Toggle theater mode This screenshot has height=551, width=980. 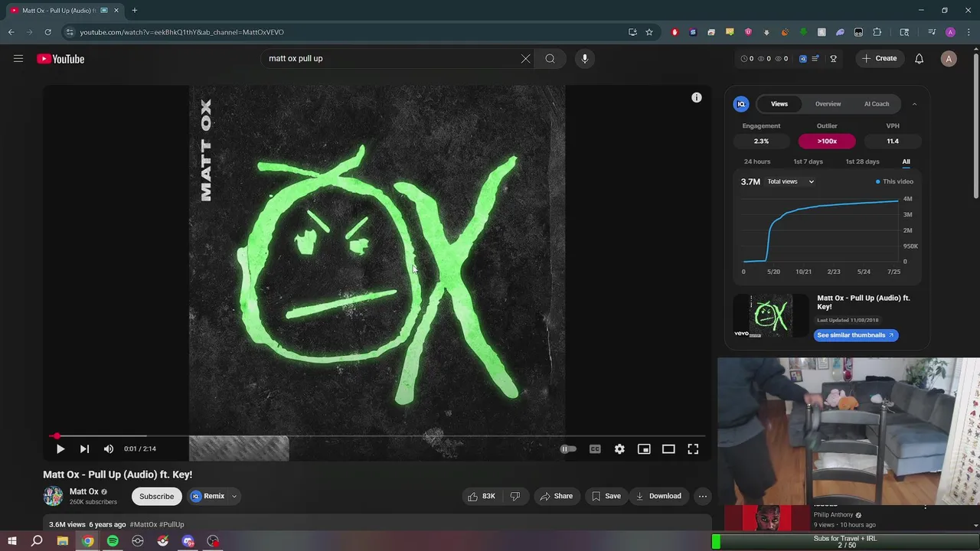[x=668, y=449]
